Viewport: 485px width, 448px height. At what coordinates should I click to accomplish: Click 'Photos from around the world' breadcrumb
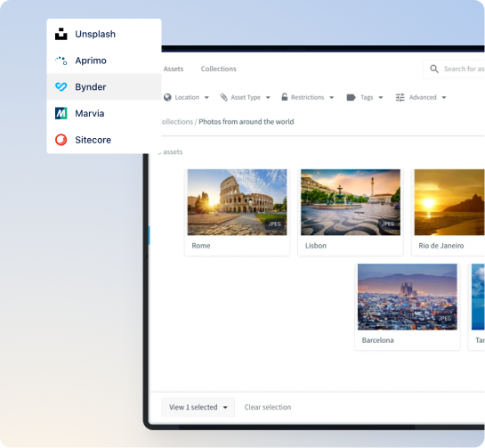(247, 122)
